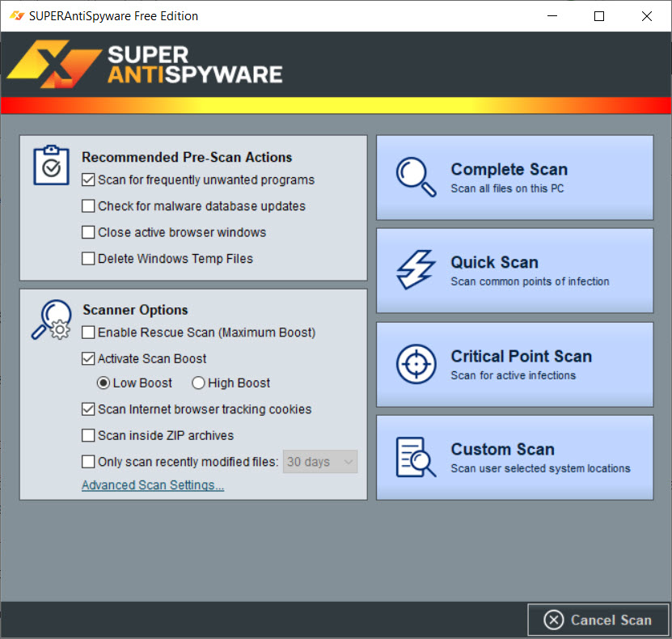Maximize the SUPERAntiSpyware window
Viewport: 672px width, 639px height.
(x=599, y=16)
